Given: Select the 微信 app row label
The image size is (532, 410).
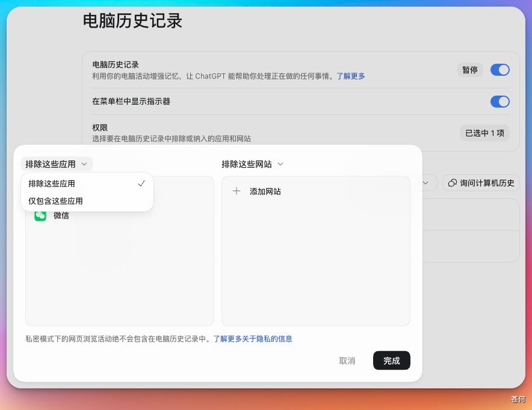Looking at the screenshot, I should (61, 215).
